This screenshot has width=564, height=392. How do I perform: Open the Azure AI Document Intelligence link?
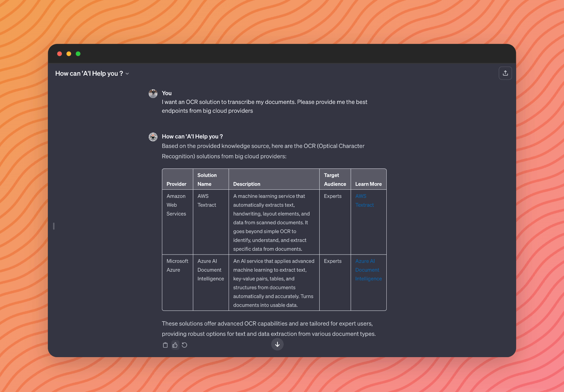[368, 270]
